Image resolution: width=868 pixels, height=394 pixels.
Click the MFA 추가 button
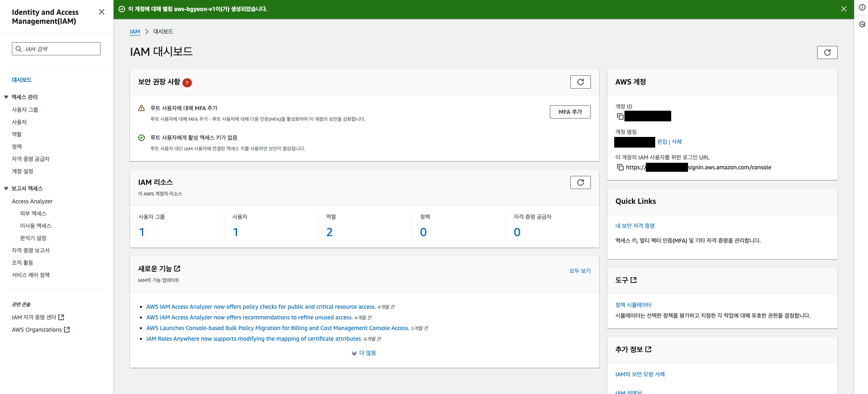[x=570, y=112]
